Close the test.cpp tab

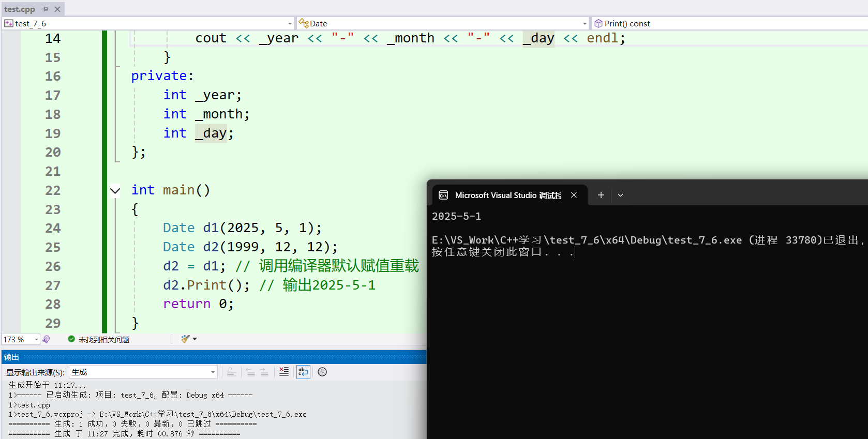[x=57, y=9]
